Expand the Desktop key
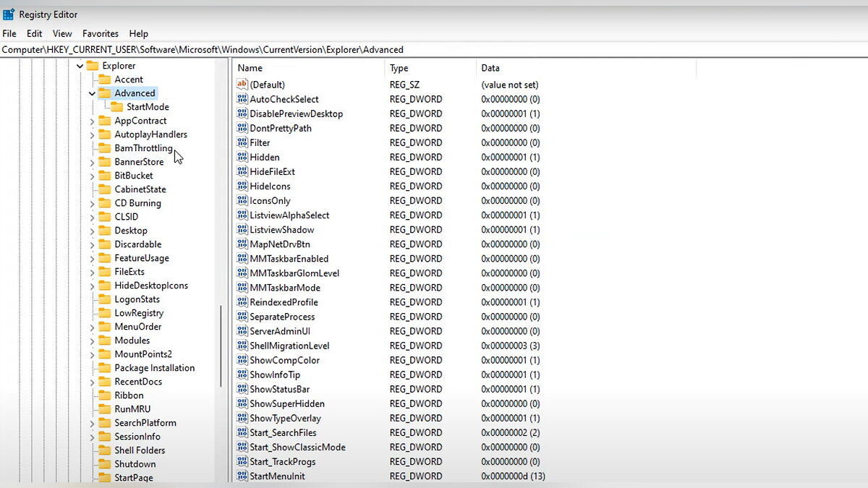The image size is (868, 488). (x=92, y=230)
